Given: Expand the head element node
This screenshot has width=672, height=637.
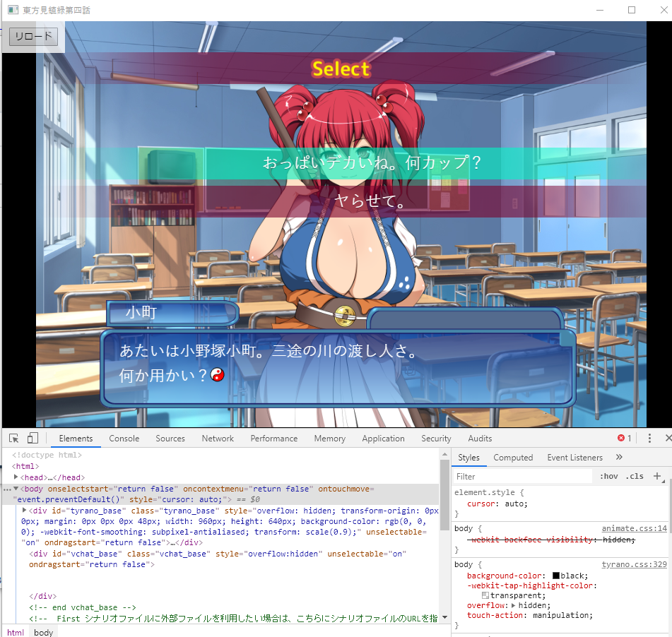Looking at the screenshot, I should click(16, 477).
